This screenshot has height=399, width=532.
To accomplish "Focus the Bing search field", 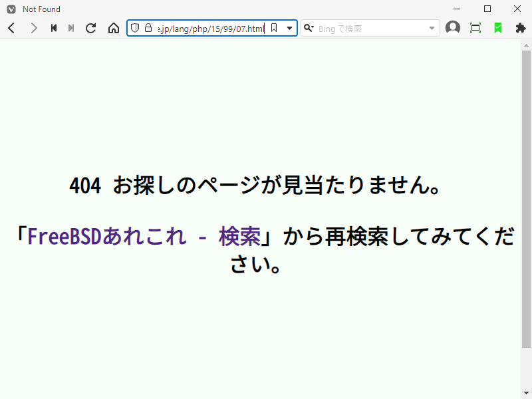I will coord(372,29).
